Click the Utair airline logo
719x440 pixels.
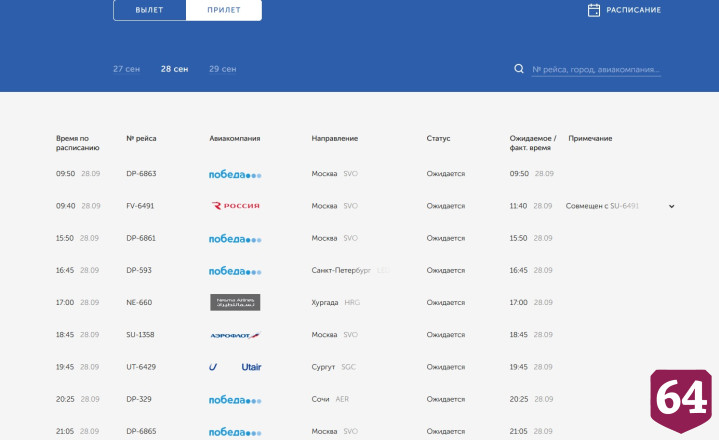click(x=235, y=367)
